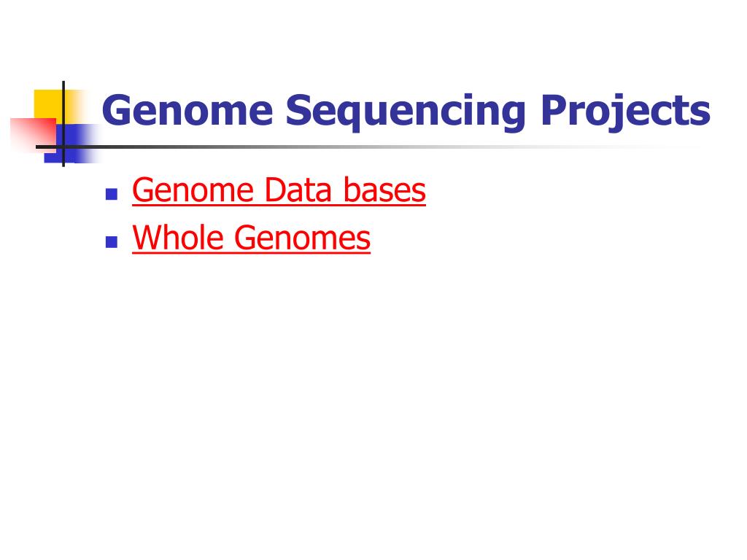Click the word Sequencing in the title

(406, 112)
